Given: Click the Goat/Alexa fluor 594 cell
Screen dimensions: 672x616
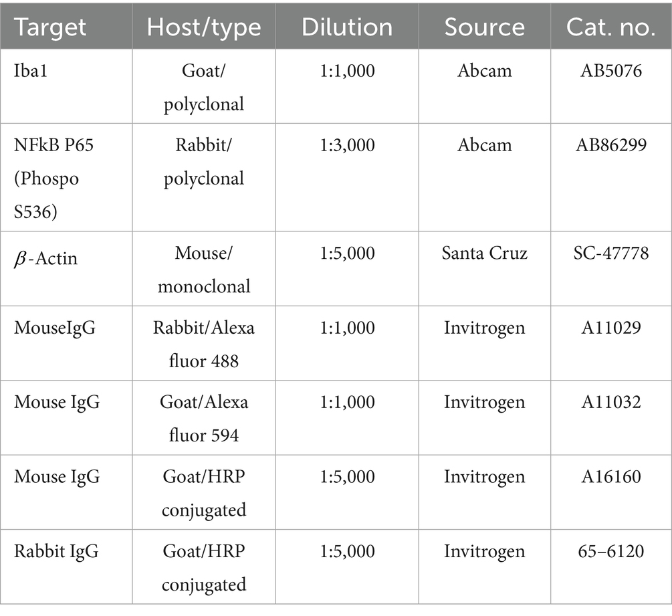Looking at the screenshot, I should tap(204, 419).
